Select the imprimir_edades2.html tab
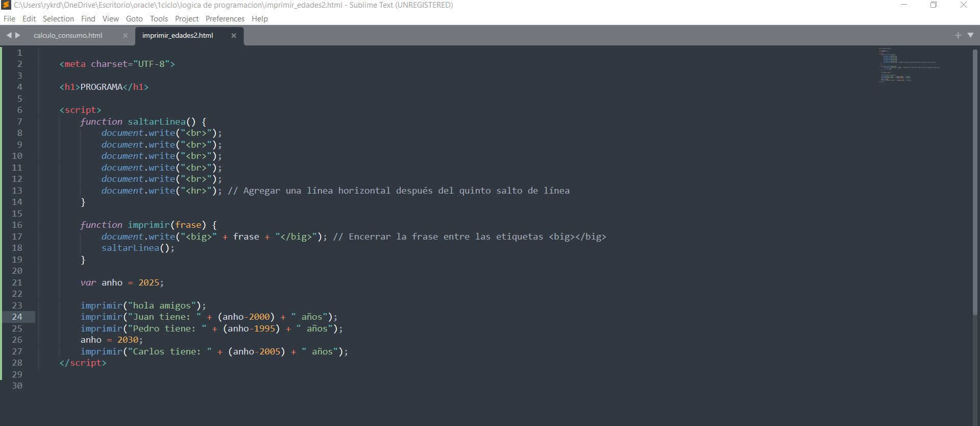Screen dimensions: 980x426 [x=178, y=36]
